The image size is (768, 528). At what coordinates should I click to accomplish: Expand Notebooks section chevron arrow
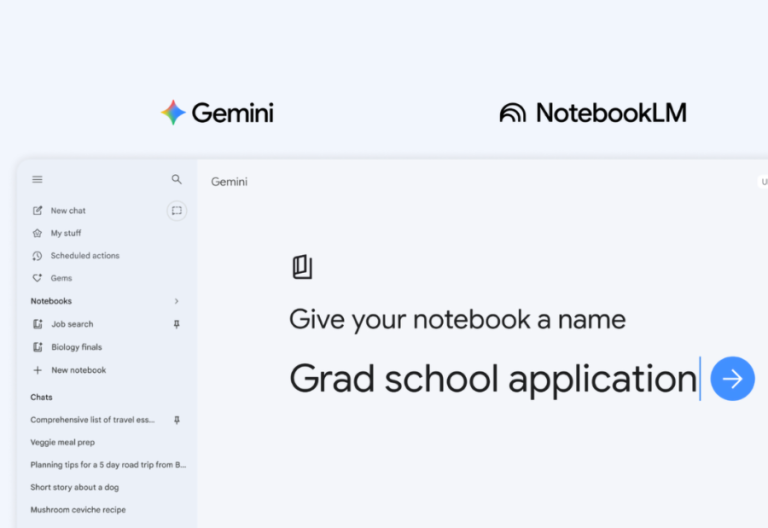pos(176,301)
